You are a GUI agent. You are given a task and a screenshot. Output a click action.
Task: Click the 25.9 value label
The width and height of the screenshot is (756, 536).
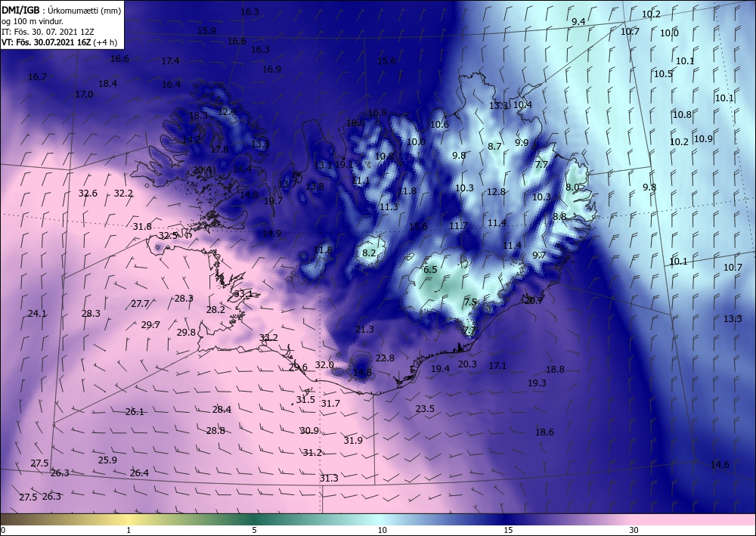(107, 460)
